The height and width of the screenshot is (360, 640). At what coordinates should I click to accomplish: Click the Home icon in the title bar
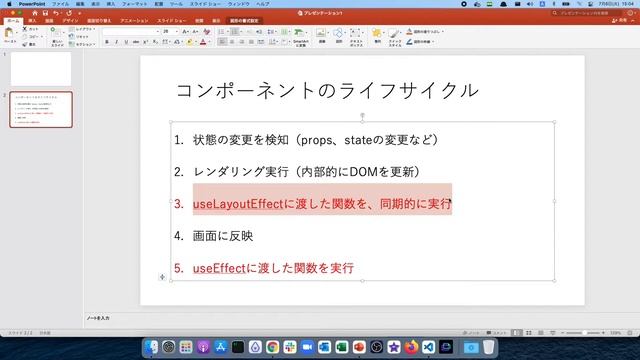[x=35, y=13]
